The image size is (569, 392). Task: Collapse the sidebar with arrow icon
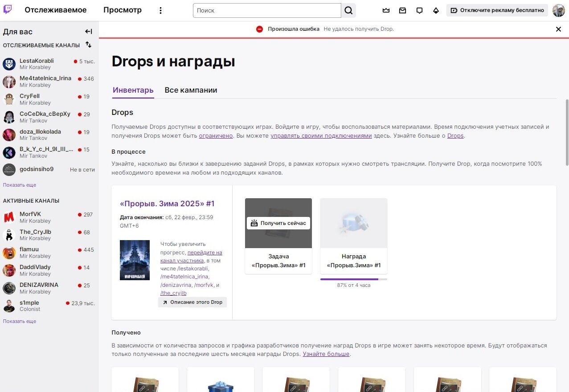coord(89,32)
